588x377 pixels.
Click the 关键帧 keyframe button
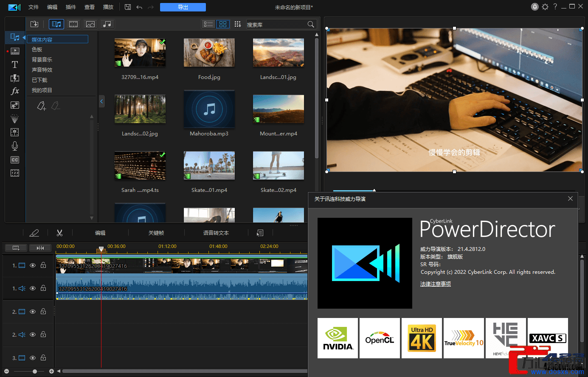156,233
